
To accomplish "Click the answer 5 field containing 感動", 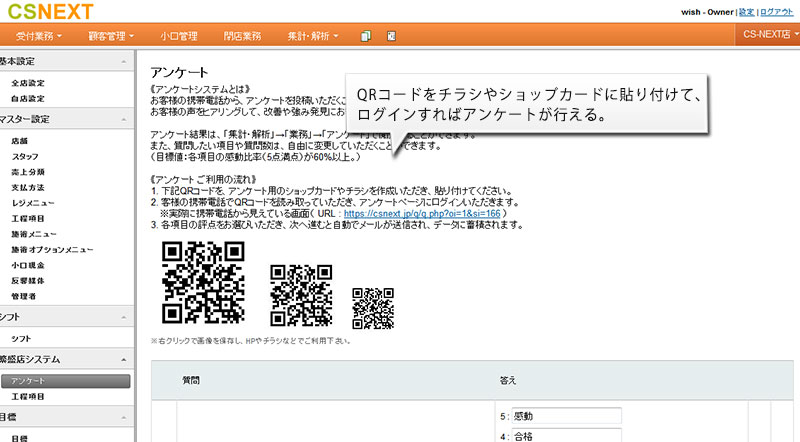I will (x=567, y=416).
